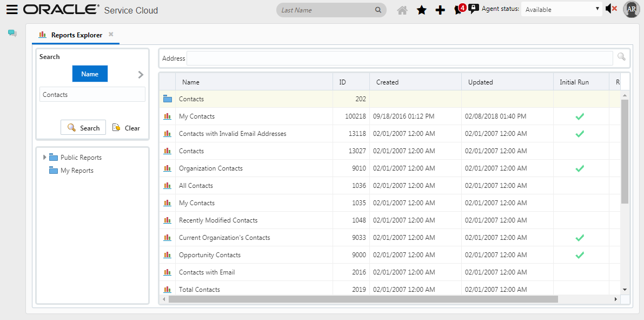Screen dimensions: 644x320
Task: Select the My Reports tree item
Action: tap(77, 170)
